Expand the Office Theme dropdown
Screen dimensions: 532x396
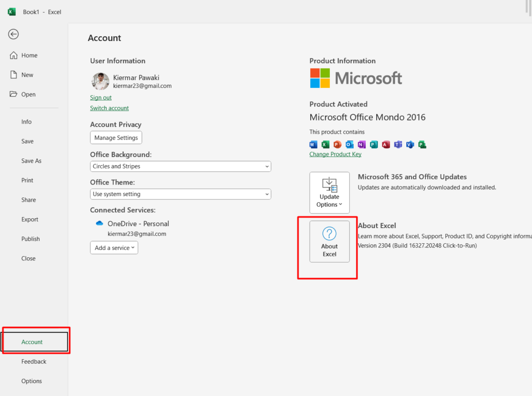point(180,194)
